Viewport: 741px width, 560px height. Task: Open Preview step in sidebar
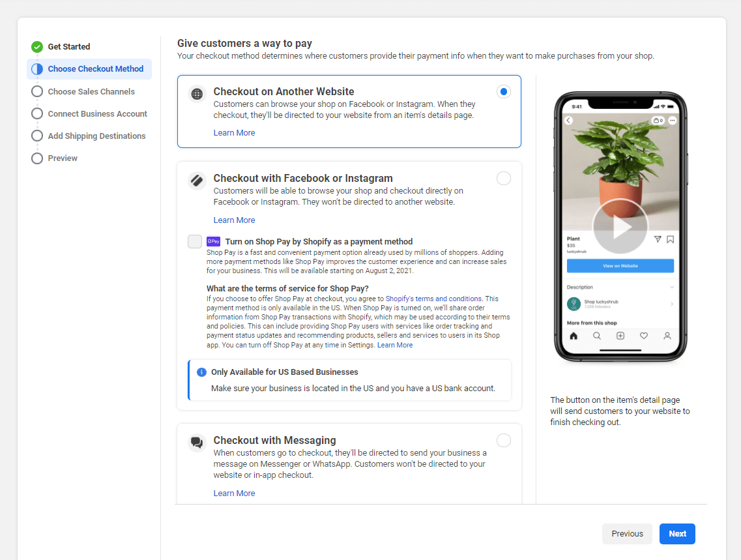pos(63,158)
